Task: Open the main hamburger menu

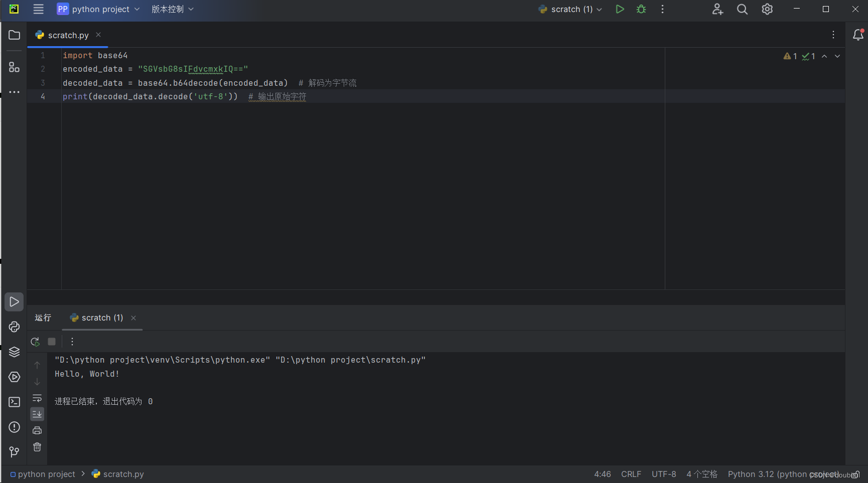Action: click(39, 9)
